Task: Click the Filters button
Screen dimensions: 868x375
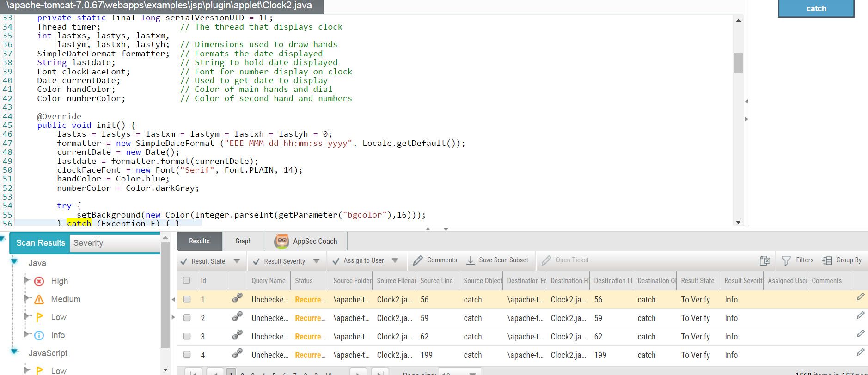Action: 797,260
